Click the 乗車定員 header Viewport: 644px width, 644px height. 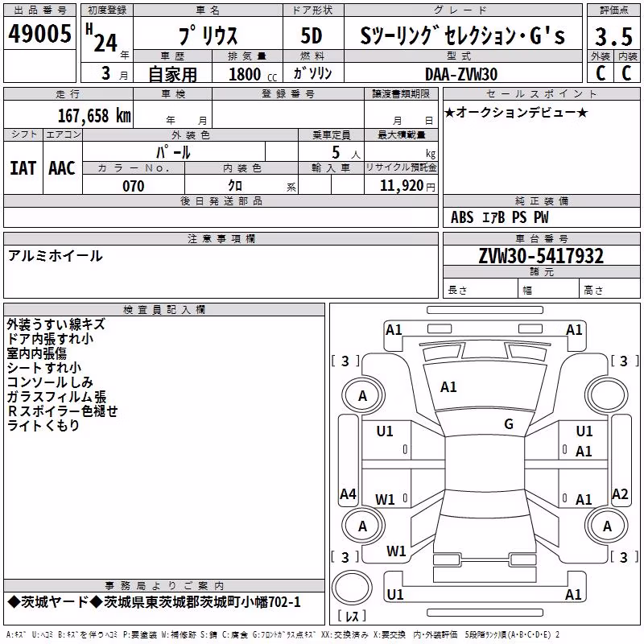[x=331, y=134]
